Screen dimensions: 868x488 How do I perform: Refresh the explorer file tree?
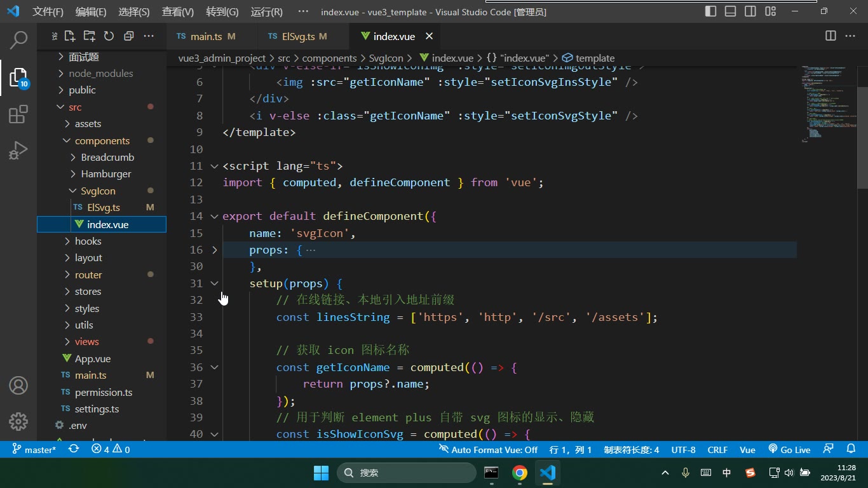(109, 36)
